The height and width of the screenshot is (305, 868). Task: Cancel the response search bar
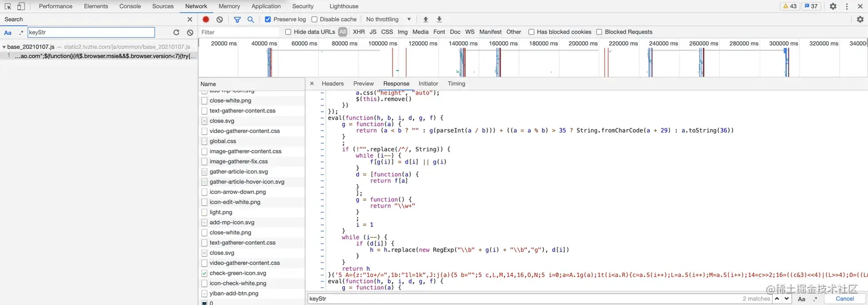point(844,299)
